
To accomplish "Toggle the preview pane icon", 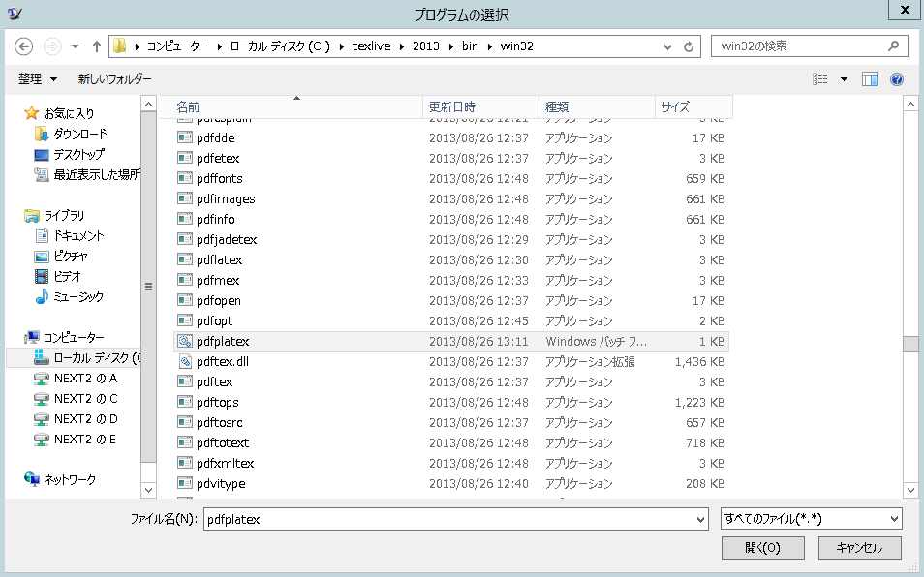I will pos(870,79).
